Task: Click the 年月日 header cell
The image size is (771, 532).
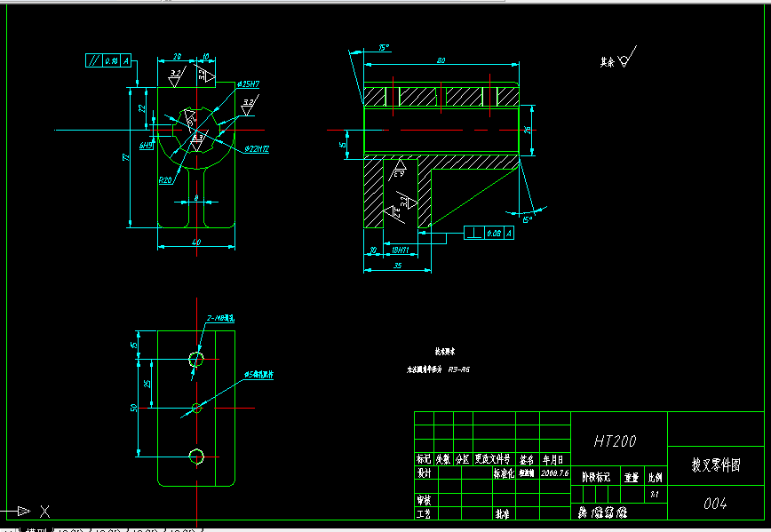Action: click(x=553, y=460)
